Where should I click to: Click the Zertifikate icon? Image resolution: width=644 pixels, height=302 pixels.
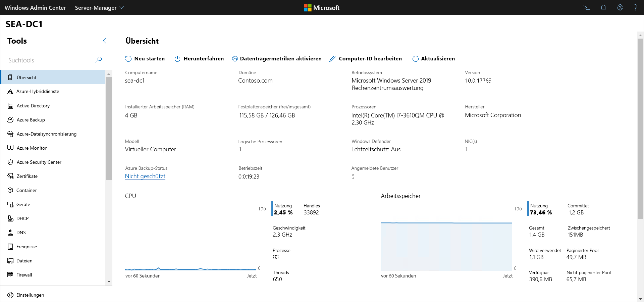[10, 176]
